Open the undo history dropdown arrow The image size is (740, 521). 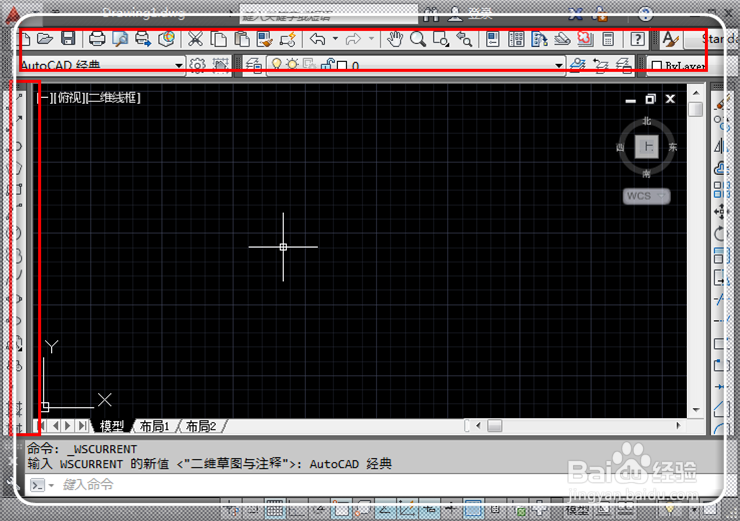pyautogui.click(x=336, y=39)
